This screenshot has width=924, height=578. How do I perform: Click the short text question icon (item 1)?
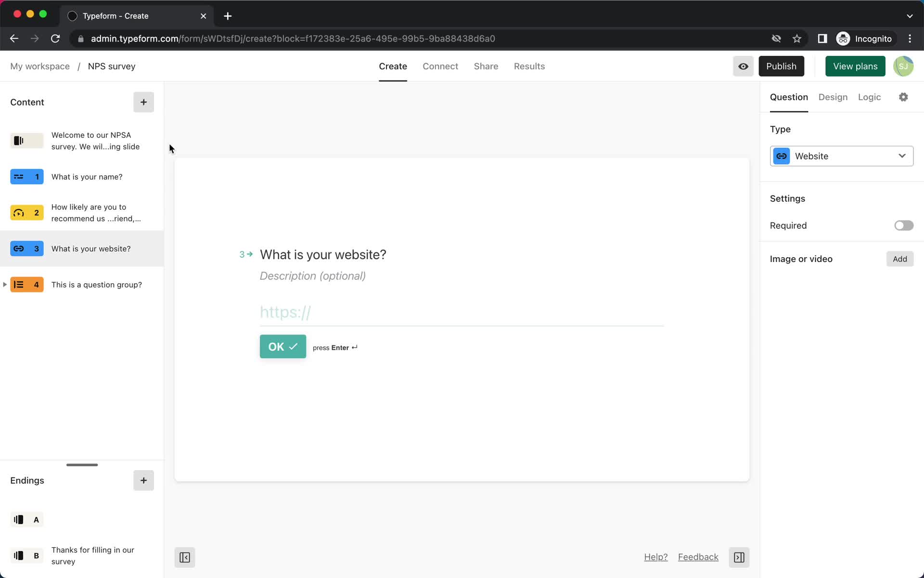click(x=26, y=176)
